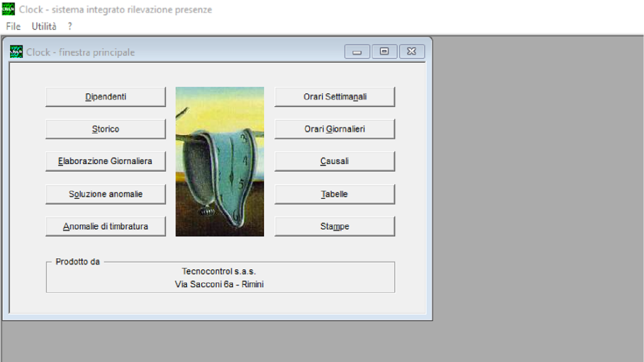Screen dimensions: 644x362
Task: Click the Orari Giornalieri button
Action: coord(335,129)
